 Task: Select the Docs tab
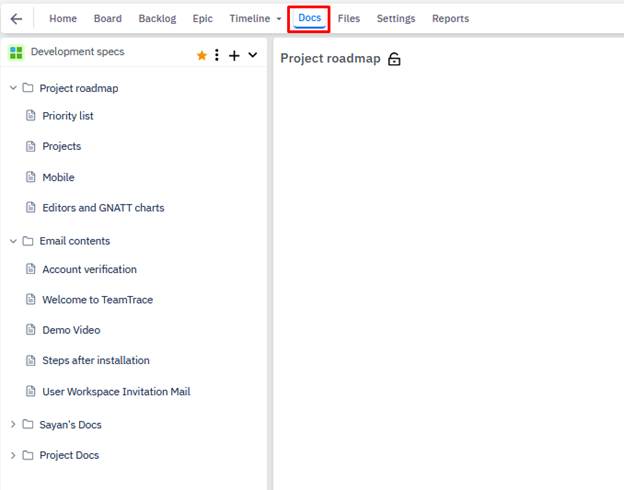[x=309, y=18]
